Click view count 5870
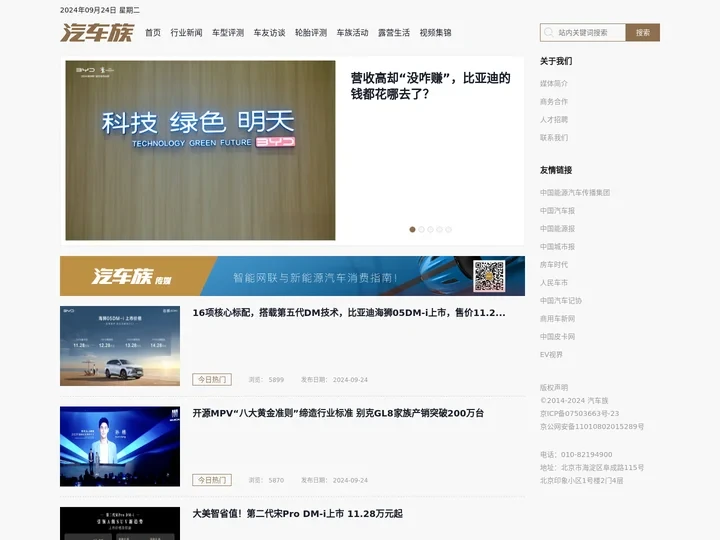Viewport: 720px width, 540px height. pos(276,480)
